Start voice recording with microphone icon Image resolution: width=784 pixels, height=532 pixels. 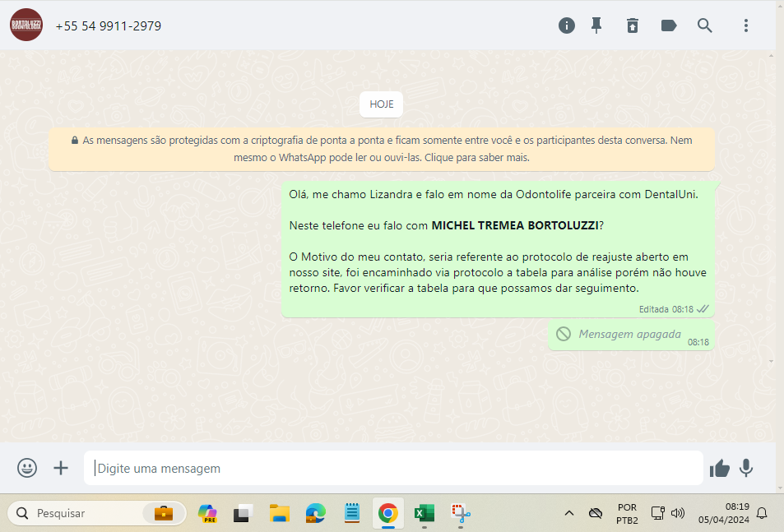pos(746,468)
